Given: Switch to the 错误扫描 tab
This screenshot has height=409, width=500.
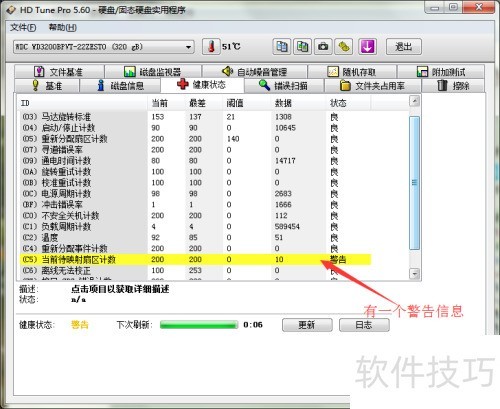Looking at the screenshot, I should [x=284, y=86].
